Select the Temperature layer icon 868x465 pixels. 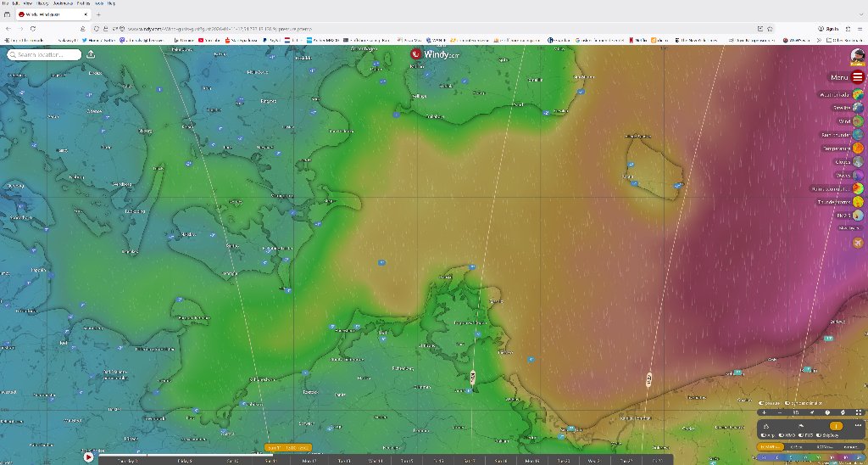858,148
